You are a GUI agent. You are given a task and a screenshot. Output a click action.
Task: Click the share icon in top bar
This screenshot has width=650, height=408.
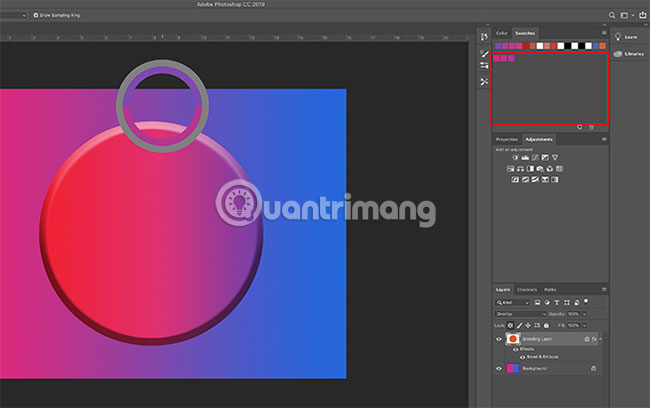tap(643, 15)
